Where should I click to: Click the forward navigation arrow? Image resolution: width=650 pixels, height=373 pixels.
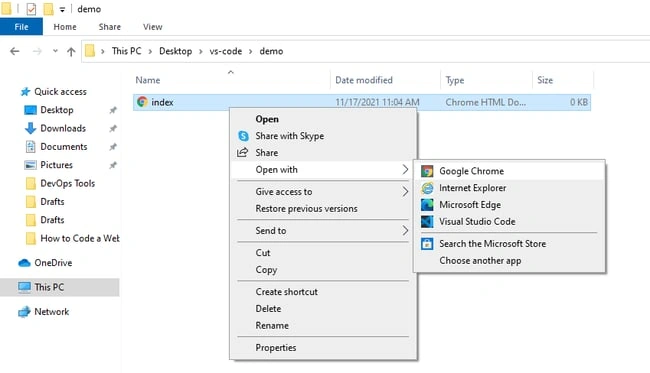point(37,51)
